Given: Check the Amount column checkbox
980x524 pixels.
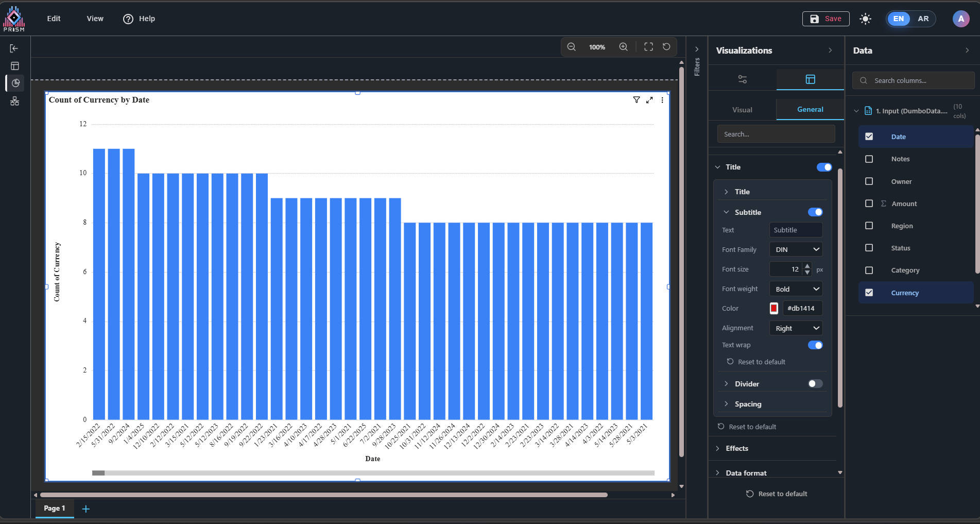Looking at the screenshot, I should coord(869,204).
